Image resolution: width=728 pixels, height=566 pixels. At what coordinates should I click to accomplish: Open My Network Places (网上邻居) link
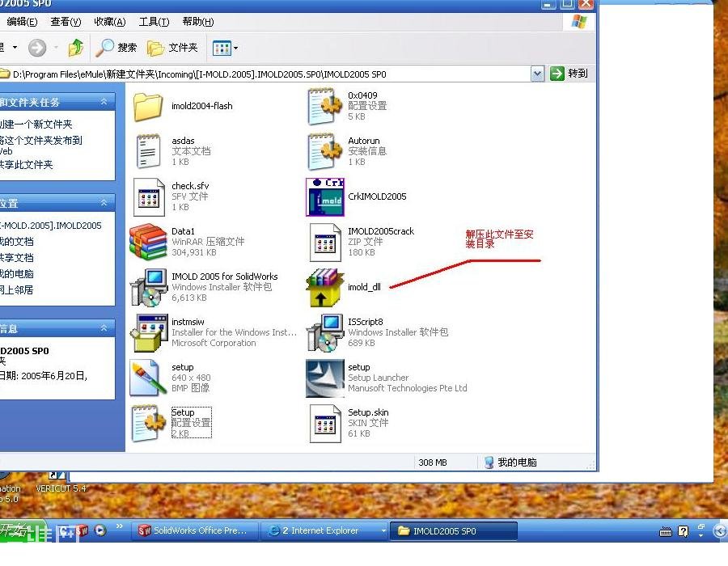pos(17,290)
